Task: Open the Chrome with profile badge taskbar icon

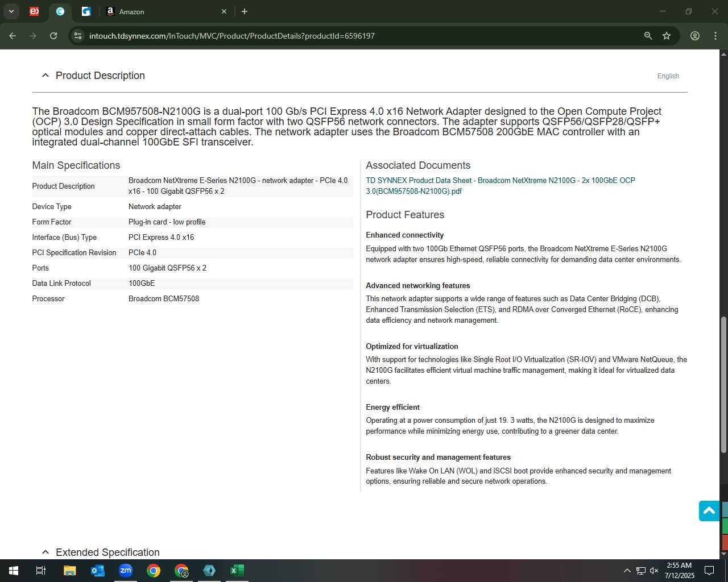Action: (x=181, y=571)
